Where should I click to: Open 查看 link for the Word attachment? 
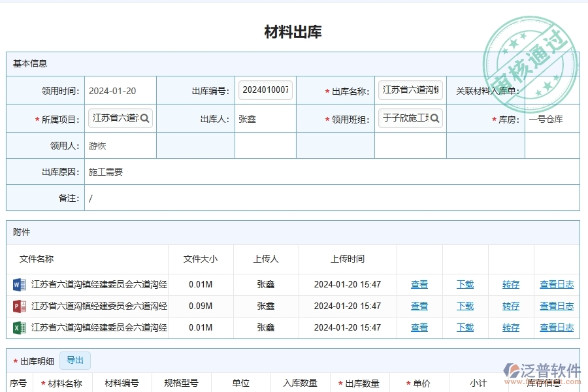419,284
